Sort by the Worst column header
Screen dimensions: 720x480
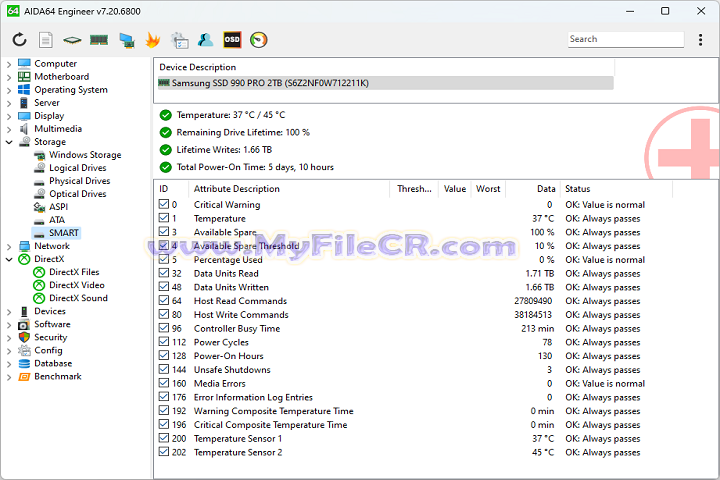(x=488, y=189)
